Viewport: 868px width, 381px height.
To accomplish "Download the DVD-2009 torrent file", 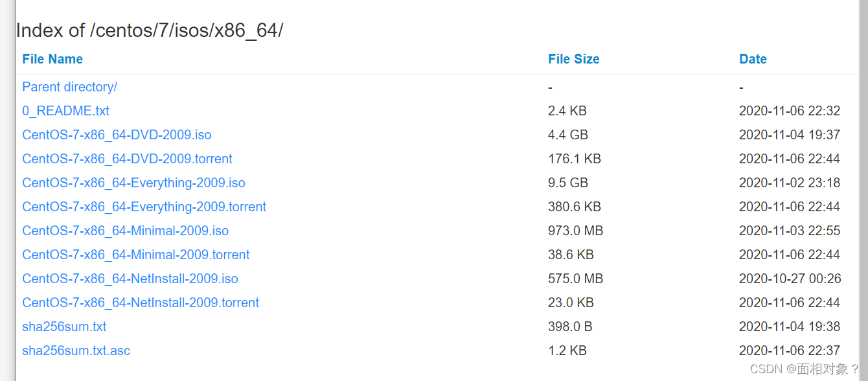I will point(127,159).
